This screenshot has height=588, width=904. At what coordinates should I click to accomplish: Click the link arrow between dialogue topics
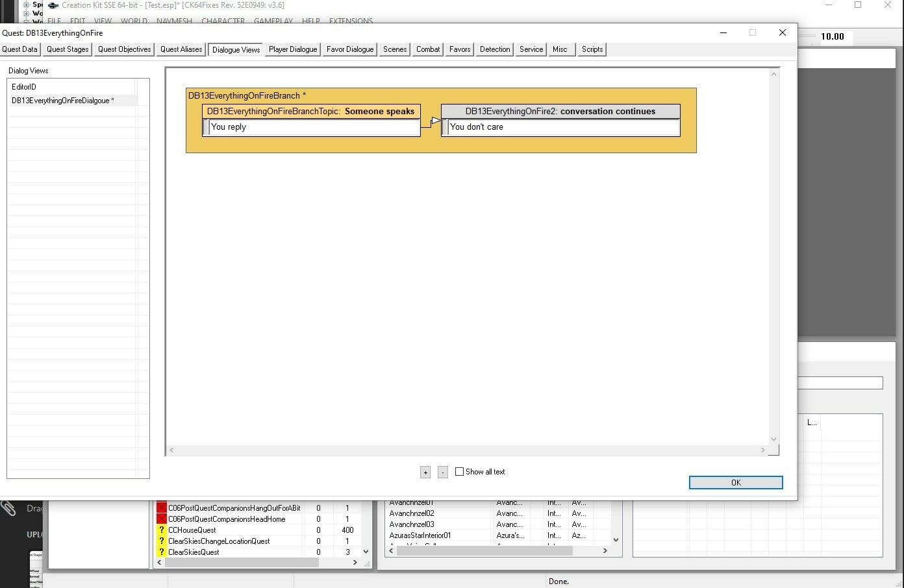tap(435, 121)
